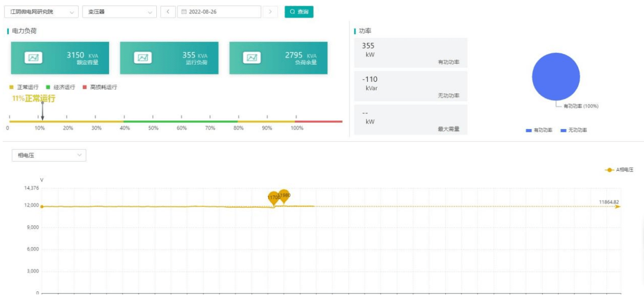Click the 11700 voltage marker pin

(x=274, y=198)
